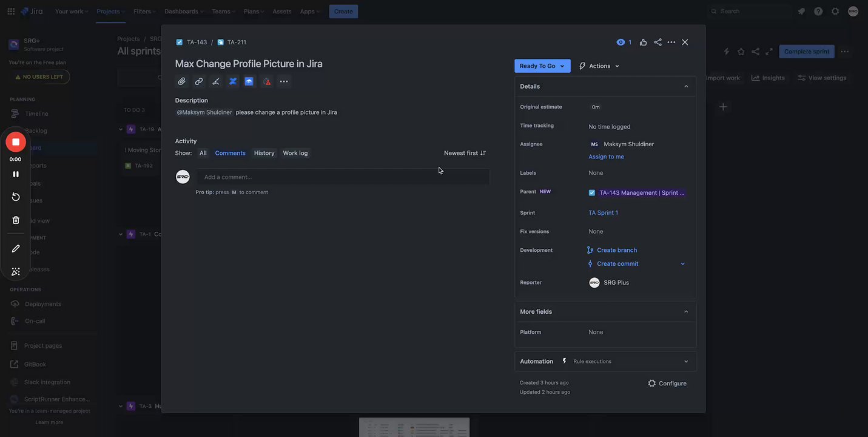
Task: Open the issue actions ellipsis menu at top
Action: (671, 42)
